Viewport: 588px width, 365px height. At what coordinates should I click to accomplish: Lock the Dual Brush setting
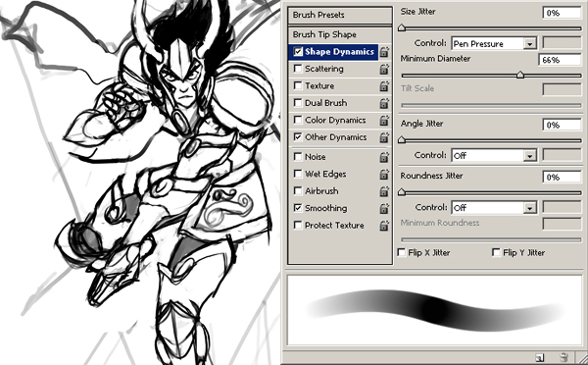[384, 103]
